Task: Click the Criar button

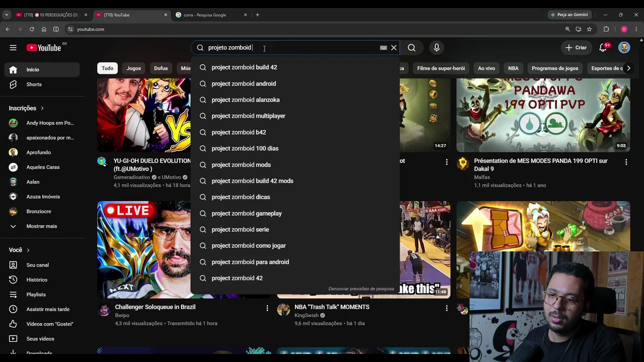Action: (x=576, y=48)
